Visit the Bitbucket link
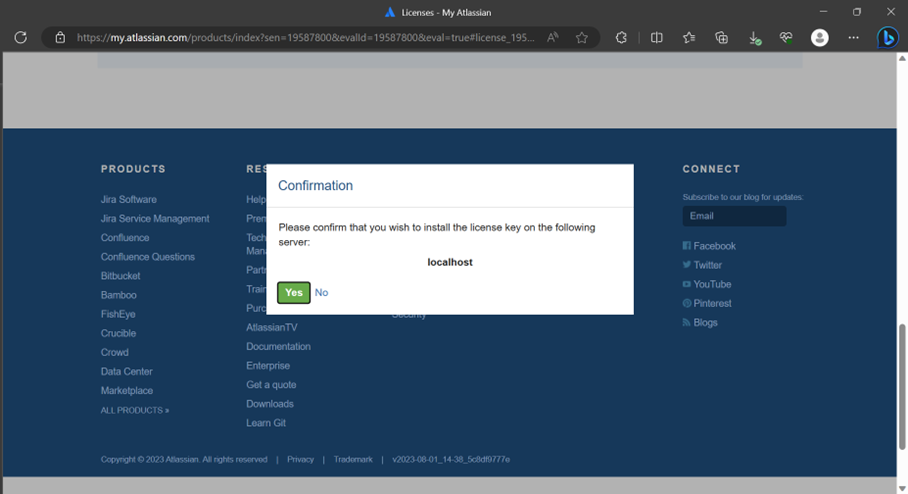 (x=120, y=276)
